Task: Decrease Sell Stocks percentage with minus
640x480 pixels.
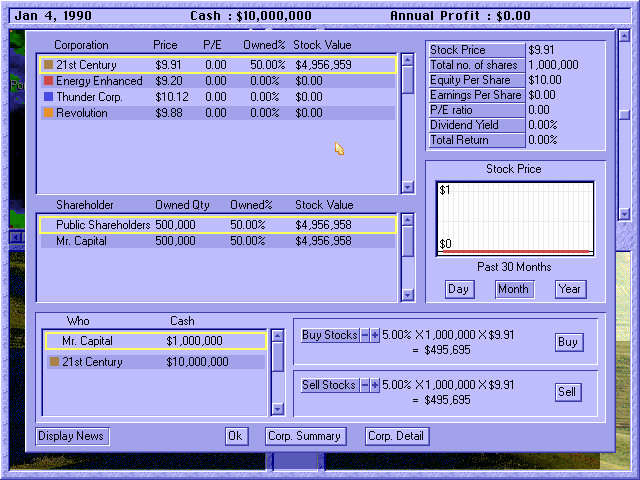Action: (365, 385)
